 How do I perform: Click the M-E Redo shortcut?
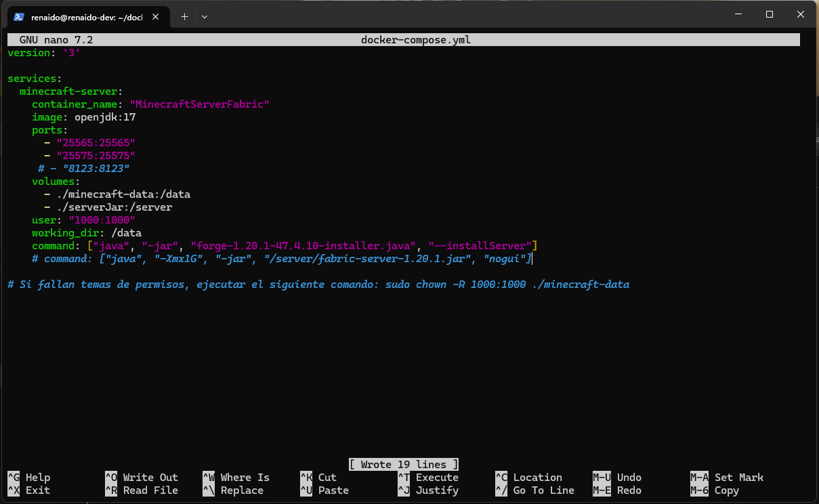617,490
